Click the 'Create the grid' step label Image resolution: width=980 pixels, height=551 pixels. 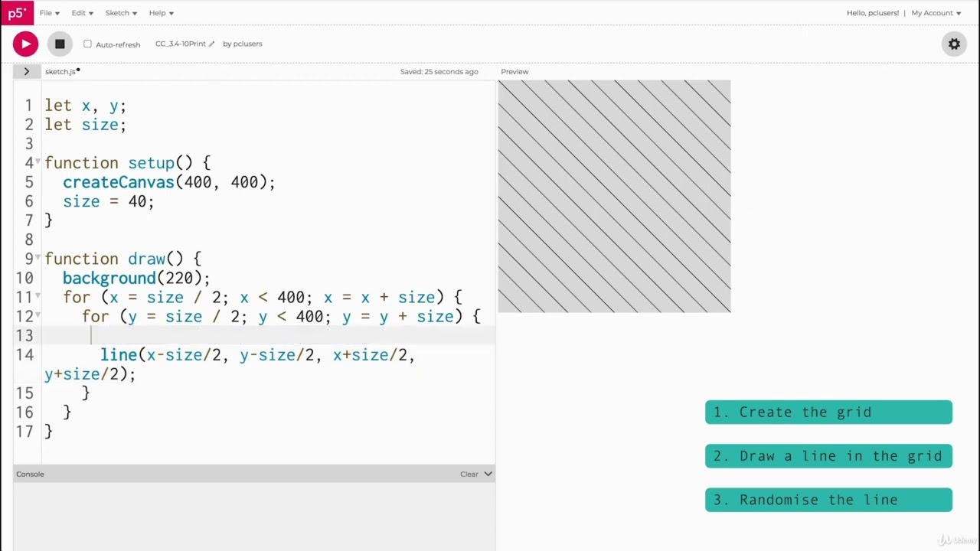pyautogui.click(x=828, y=412)
